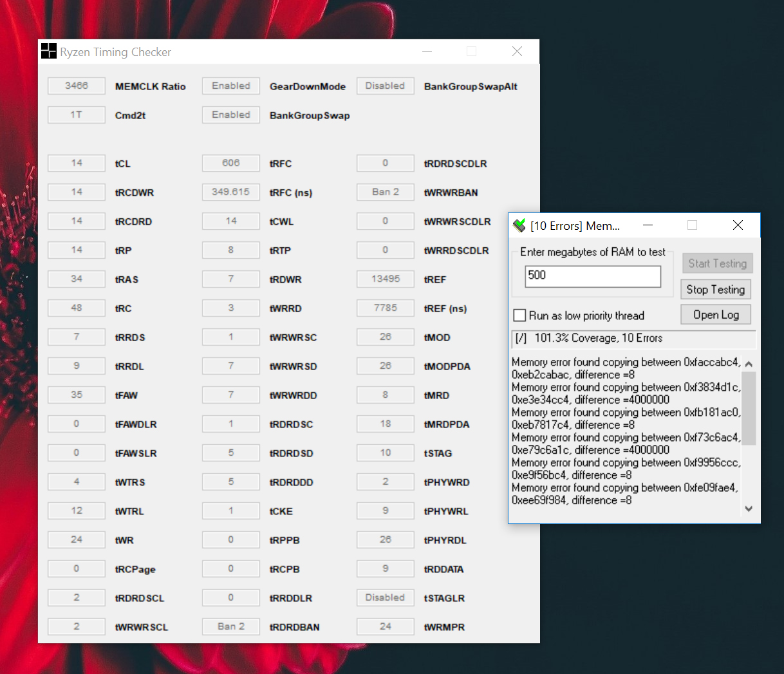This screenshot has height=674, width=784.
Task: Select the tRDRDSD value field
Action: (231, 453)
